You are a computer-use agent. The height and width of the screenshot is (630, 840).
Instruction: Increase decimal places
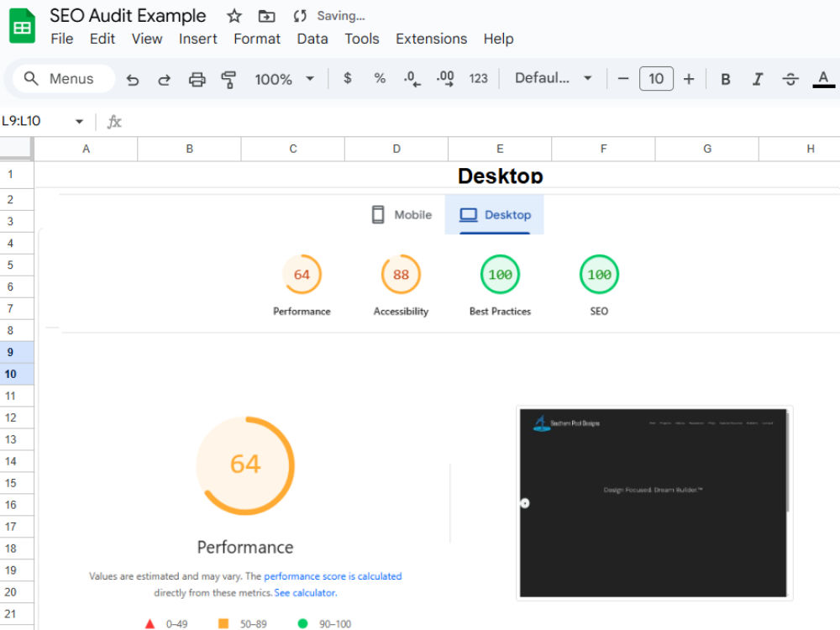tap(445, 78)
